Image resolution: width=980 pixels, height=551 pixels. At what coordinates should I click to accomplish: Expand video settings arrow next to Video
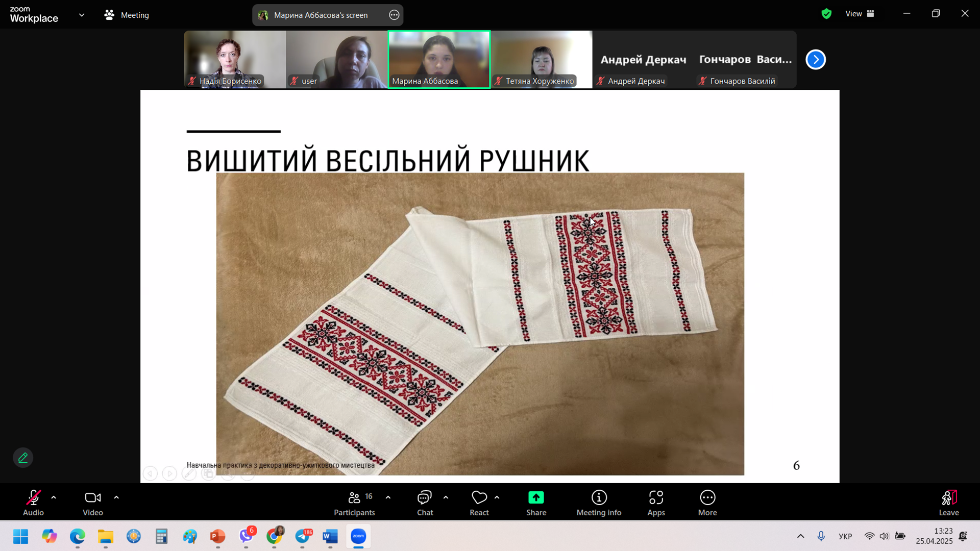(x=116, y=497)
